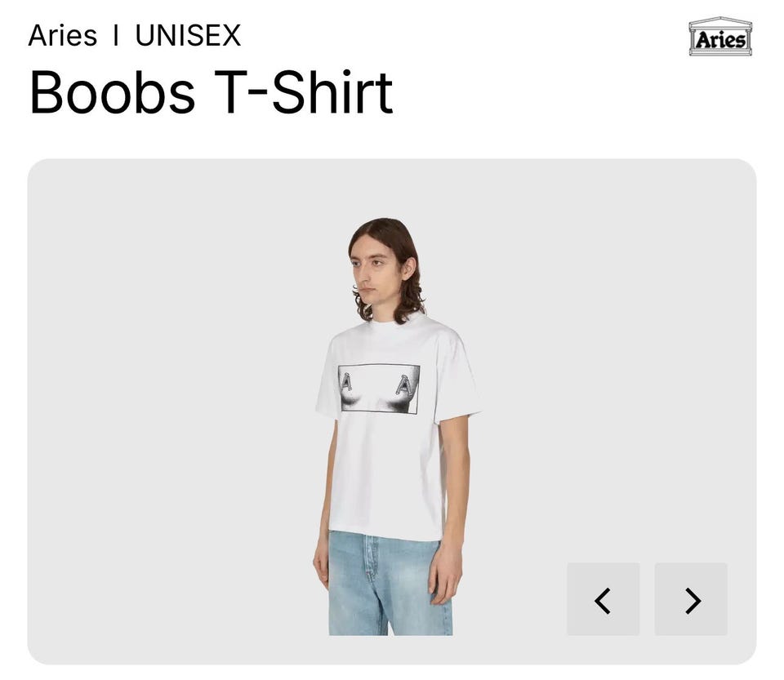Open the Aries brand link
The height and width of the screenshot is (680, 784).
(63, 35)
